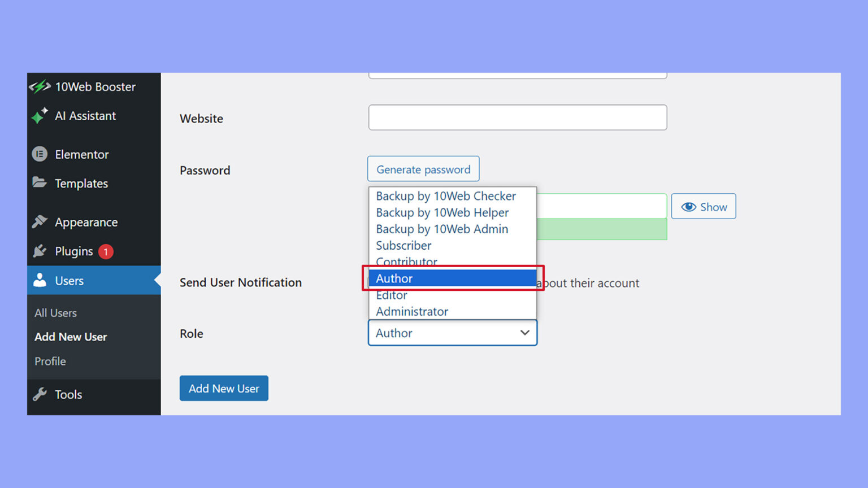Open the Role dropdown chevron

tap(524, 333)
